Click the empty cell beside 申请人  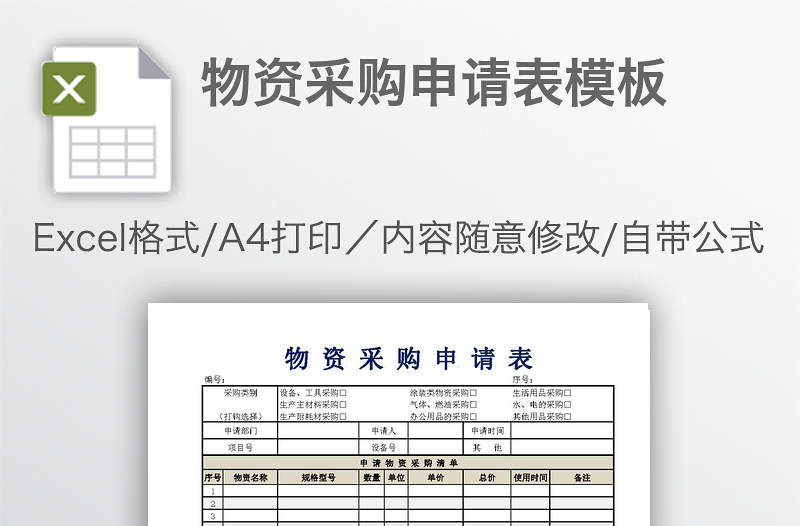[x=436, y=431]
